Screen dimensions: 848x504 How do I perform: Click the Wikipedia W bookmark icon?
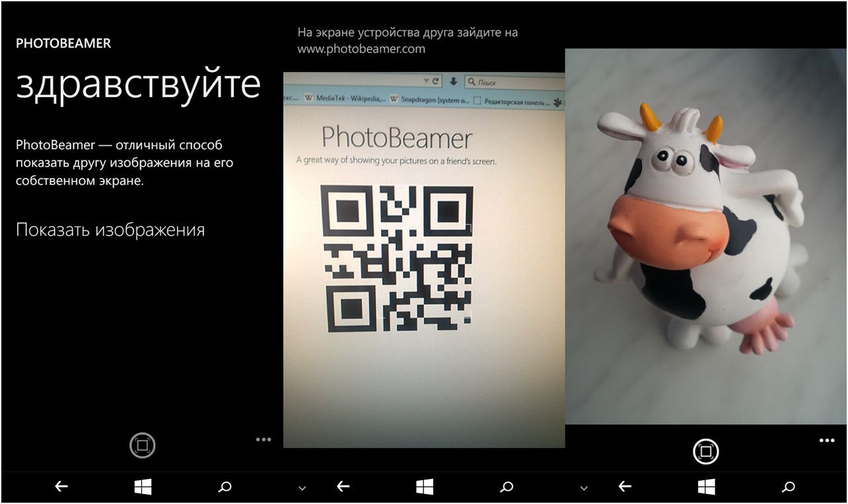pos(308,98)
